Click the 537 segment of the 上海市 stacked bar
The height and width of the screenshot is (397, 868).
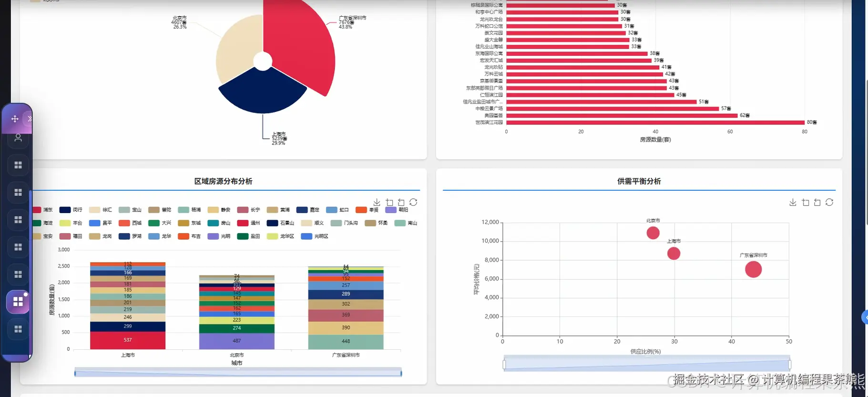pos(128,340)
